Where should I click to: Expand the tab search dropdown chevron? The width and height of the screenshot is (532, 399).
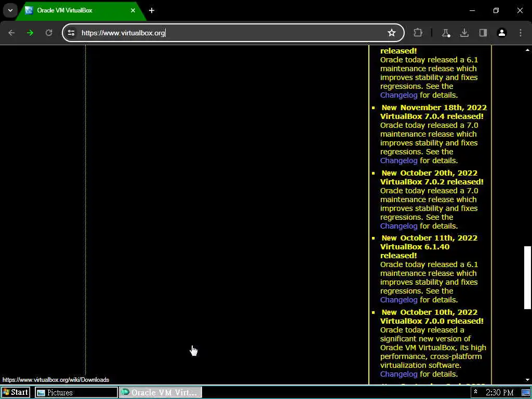click(x=10, y=10)
